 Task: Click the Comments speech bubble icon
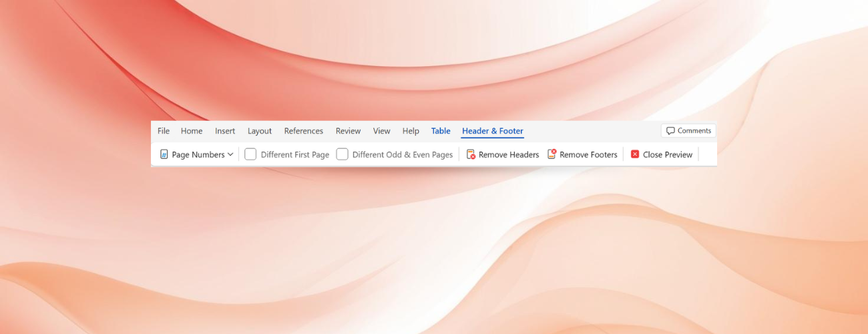click(670, 131)
